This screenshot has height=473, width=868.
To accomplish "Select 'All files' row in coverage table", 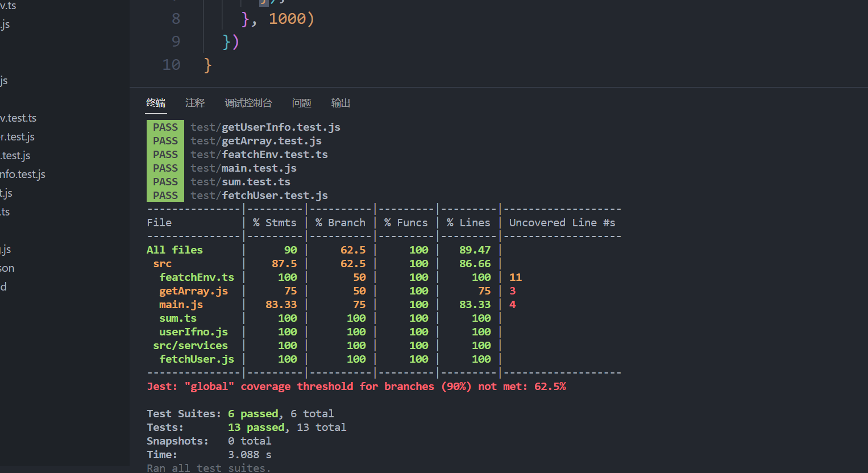I will (x=175, y=250).
